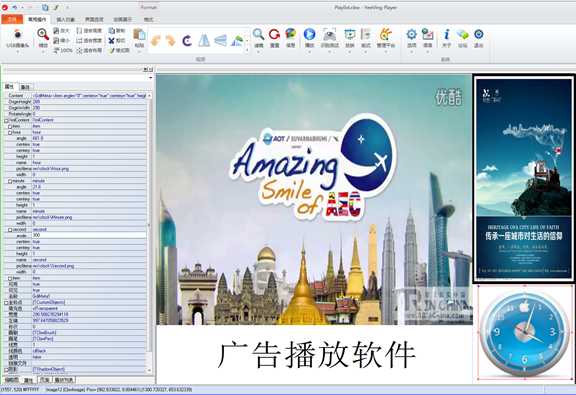The width and height of the screenshot is (576, 395).
Task: Select the rightmost bottom tab of left panel
Action: click(64, 380)
